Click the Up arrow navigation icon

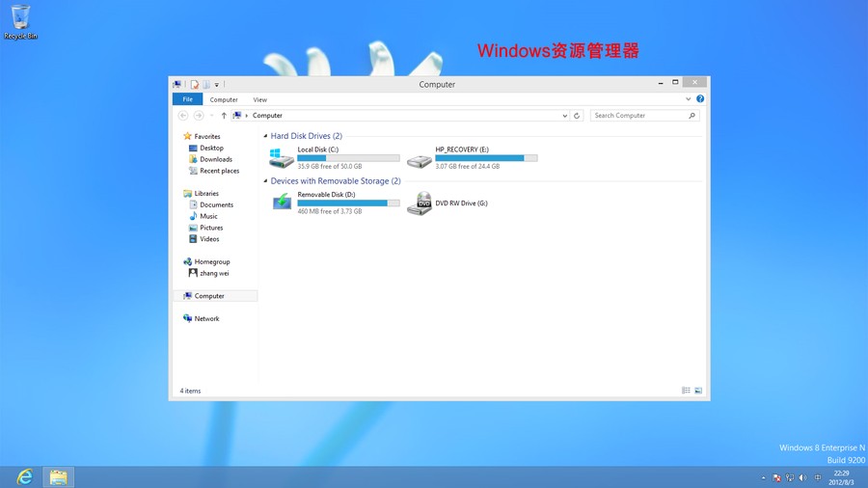pos(224,116)
